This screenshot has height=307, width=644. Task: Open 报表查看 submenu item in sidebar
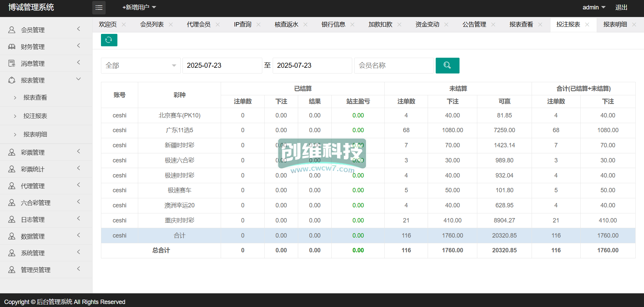click(x=35, y=98)
